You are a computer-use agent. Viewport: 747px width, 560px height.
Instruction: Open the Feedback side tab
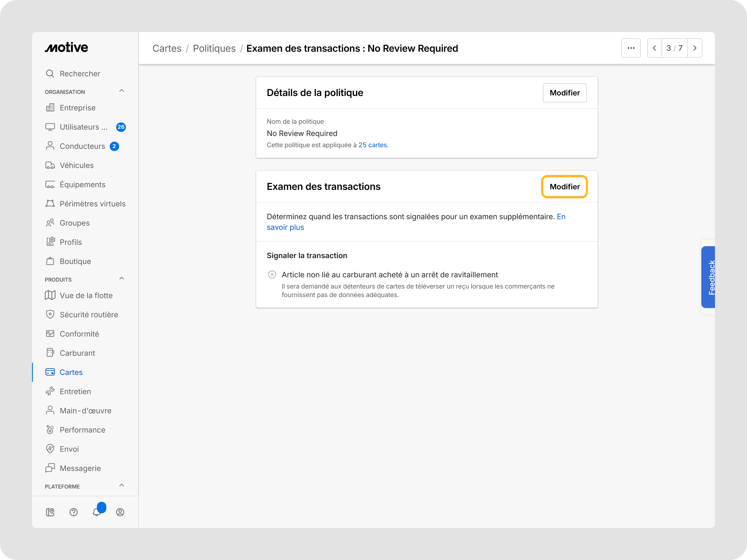pos(708,277)
